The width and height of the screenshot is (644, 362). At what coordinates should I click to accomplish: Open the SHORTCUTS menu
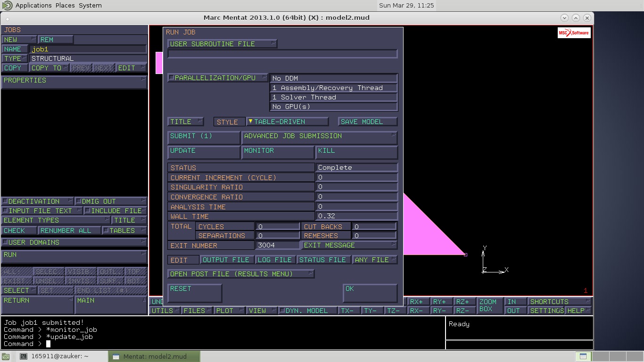(x=560, y=302)
